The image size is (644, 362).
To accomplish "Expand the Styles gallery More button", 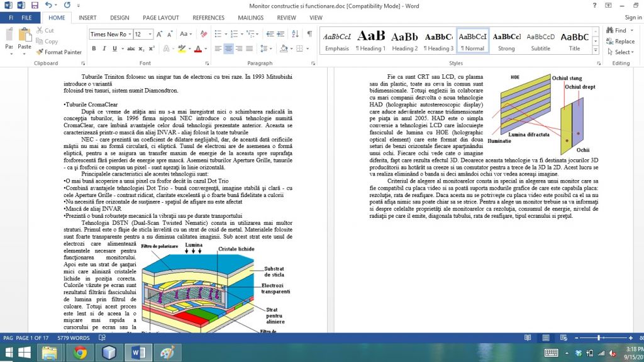I will pos(596,49).
